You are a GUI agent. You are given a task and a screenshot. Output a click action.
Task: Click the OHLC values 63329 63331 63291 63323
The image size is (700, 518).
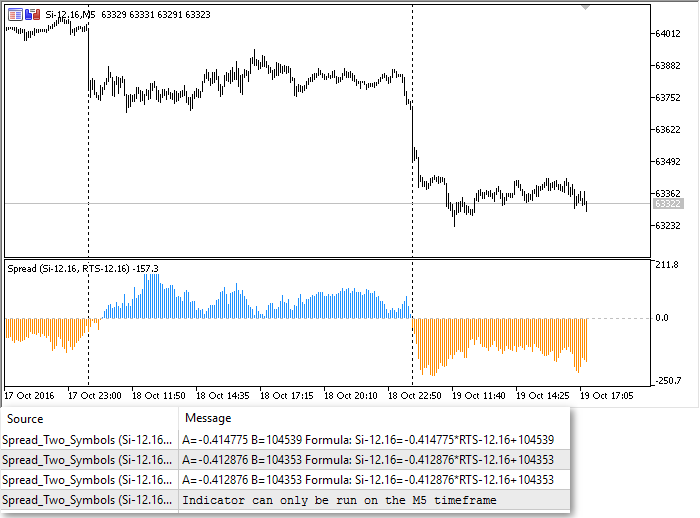[x=156, y=15]
